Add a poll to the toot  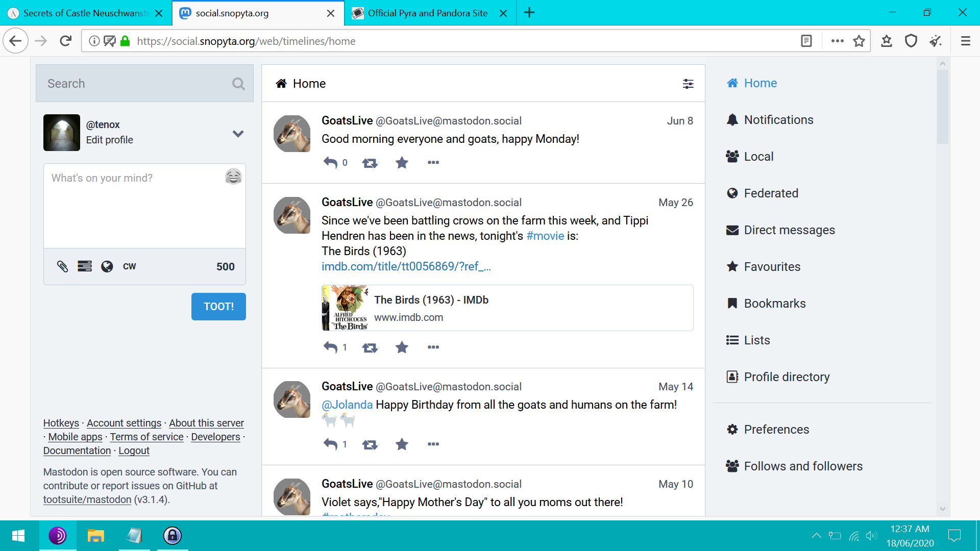85,266
